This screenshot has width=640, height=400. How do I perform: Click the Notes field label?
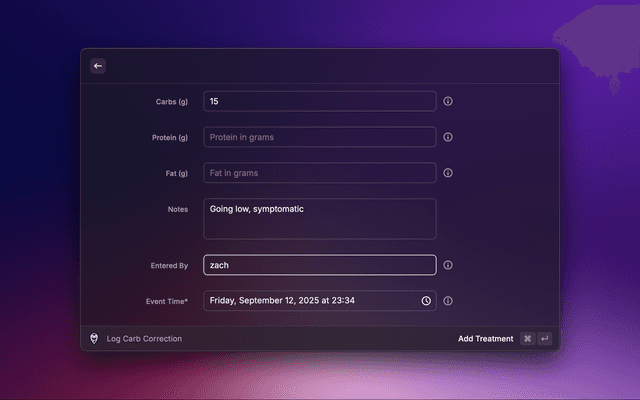pyautogui.click(x=176, y=209)
